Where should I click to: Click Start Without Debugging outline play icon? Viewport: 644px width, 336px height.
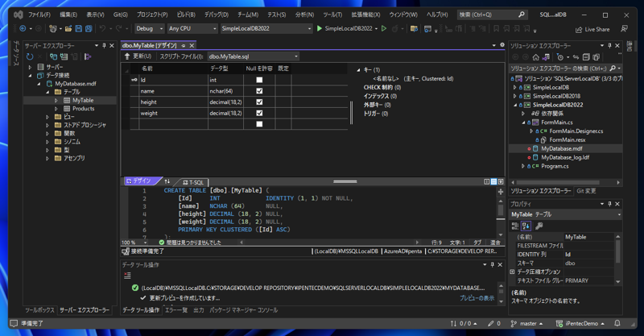coord(384,29)
